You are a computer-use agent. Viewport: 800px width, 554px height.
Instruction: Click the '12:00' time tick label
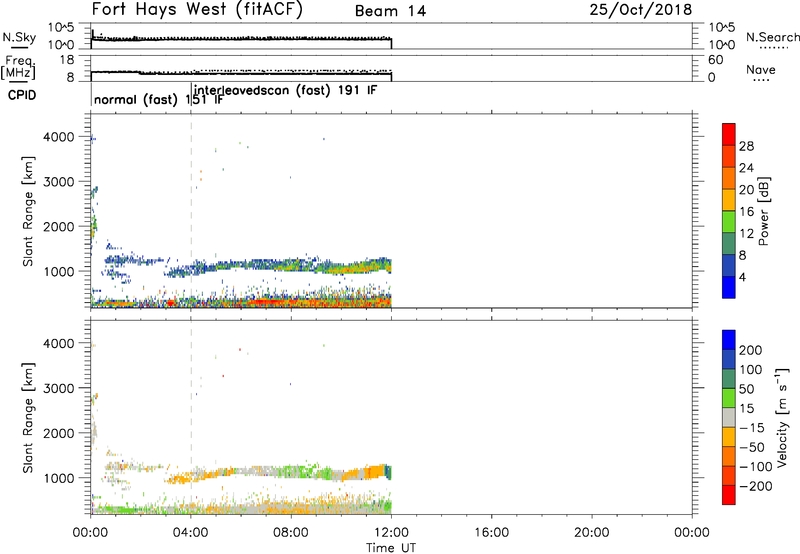391,533
